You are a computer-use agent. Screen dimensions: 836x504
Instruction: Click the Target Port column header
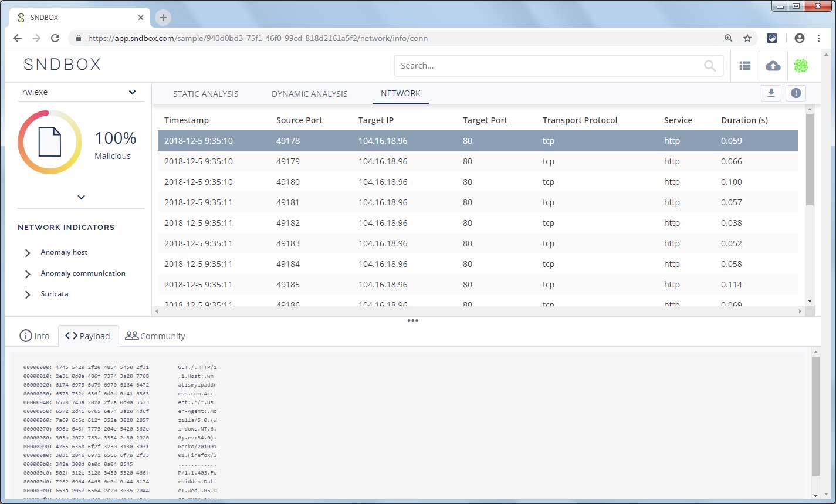(x=485, y=120)
